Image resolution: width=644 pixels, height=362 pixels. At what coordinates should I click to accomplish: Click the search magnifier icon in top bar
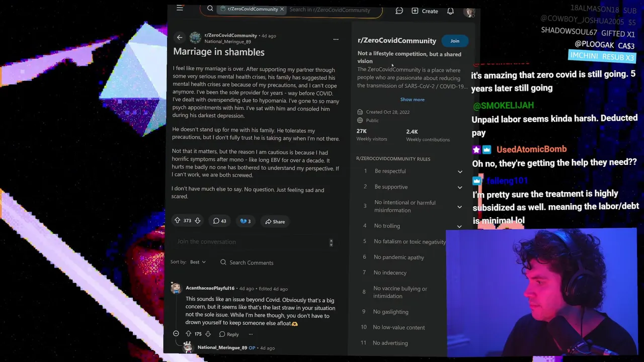(x=210, y=9)
